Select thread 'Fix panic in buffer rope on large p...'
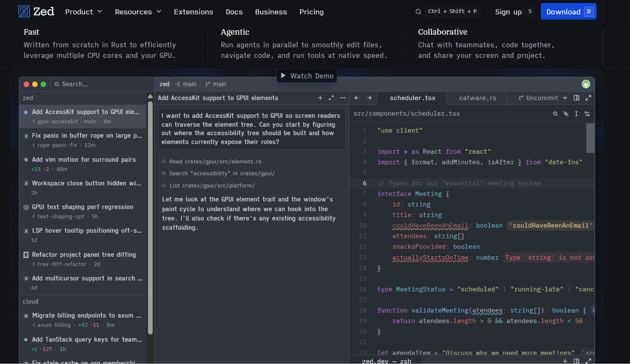The height and width of the screenshot is (364, 630). (83, 140)
